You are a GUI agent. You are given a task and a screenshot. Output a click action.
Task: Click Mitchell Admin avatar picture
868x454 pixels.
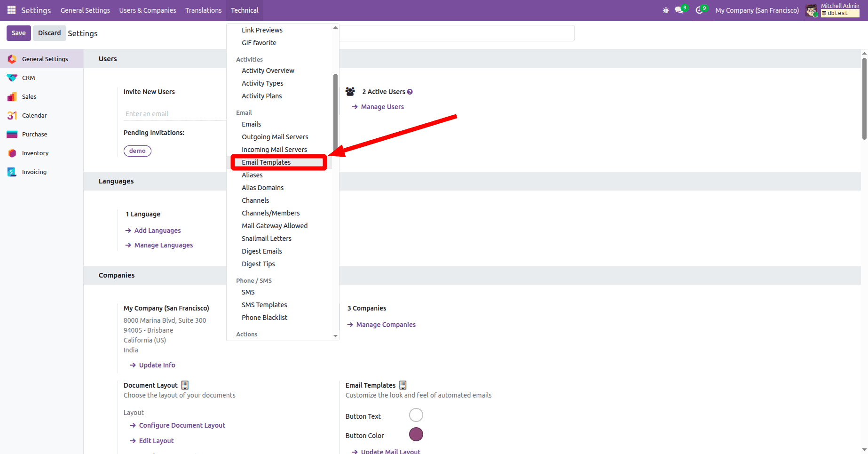click(811, 10)
